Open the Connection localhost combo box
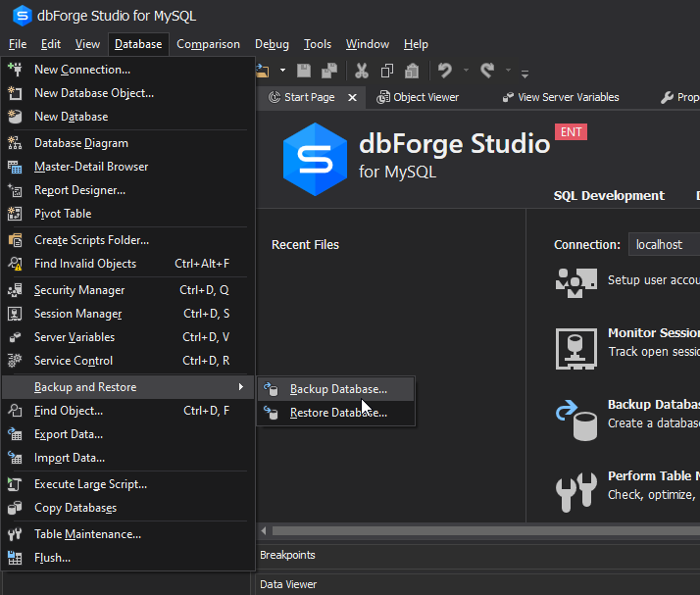 click(x=664, y=245)
